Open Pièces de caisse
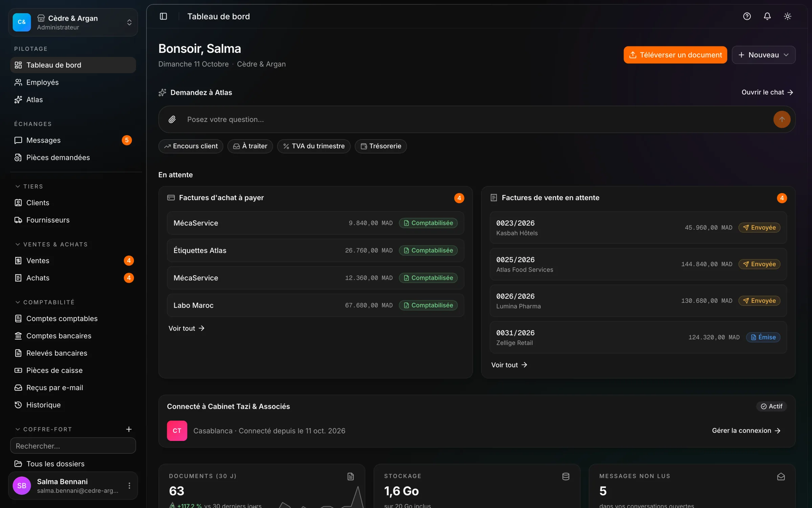This screenshot has width=812, height=508. tap(73, 370)
